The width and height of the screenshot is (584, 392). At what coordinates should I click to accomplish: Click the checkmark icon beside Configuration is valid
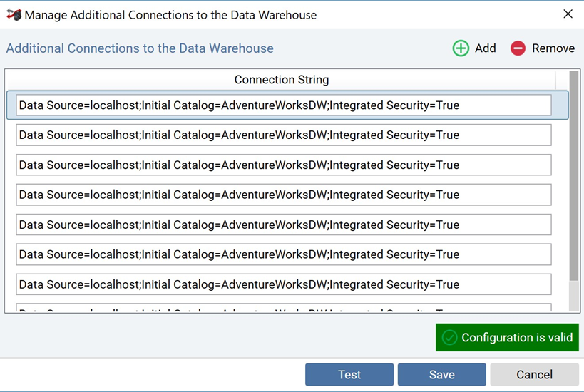(x=449, y=338)
